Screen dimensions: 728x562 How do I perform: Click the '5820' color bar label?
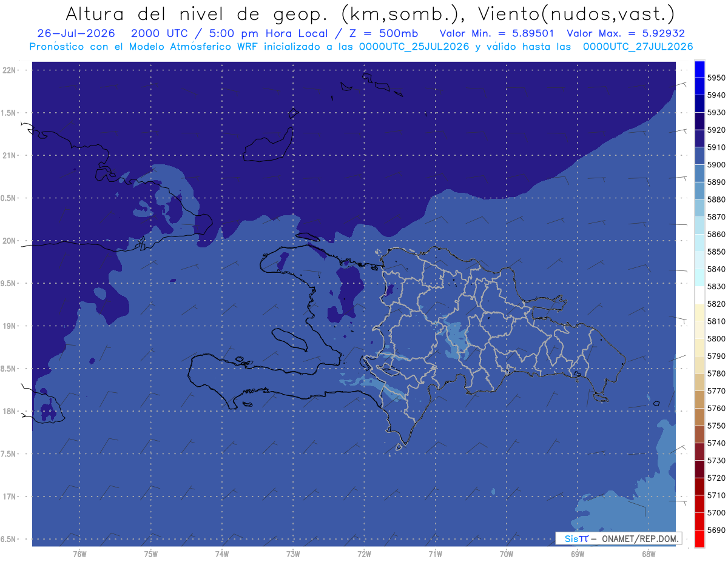[716, 304]
